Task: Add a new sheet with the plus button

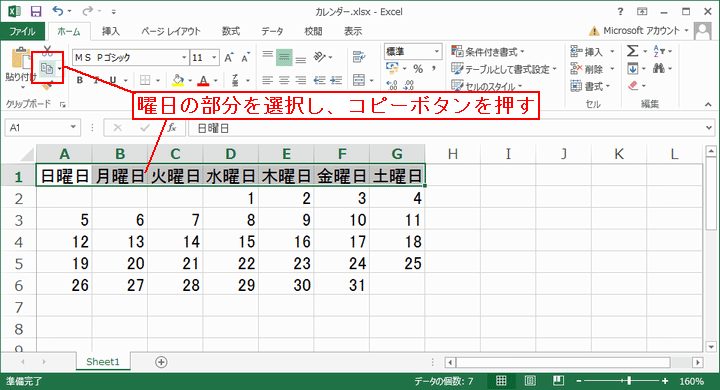Action: (161, 362)
